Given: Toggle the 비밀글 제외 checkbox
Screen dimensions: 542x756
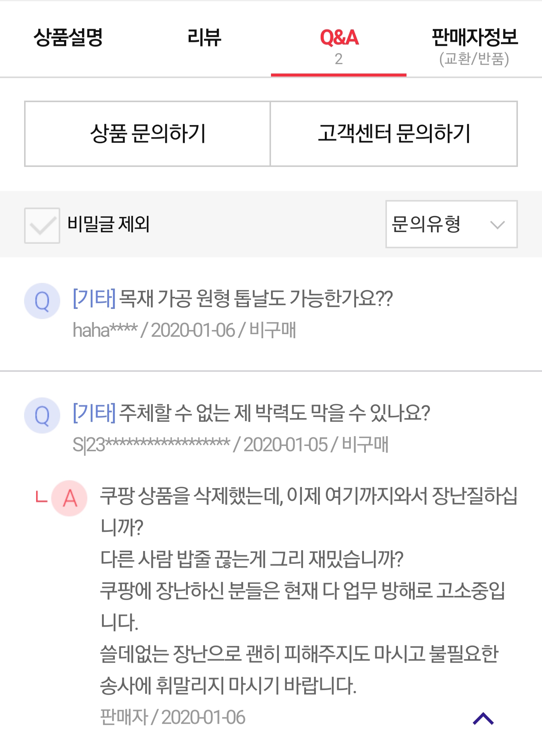Looking at the screenshot, I should coord(42,225).
